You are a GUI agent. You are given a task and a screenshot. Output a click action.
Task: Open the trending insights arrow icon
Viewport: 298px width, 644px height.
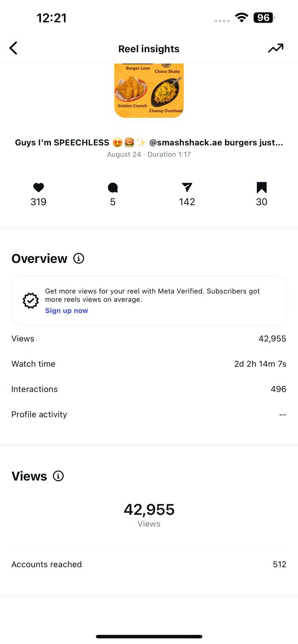(276, 48)
